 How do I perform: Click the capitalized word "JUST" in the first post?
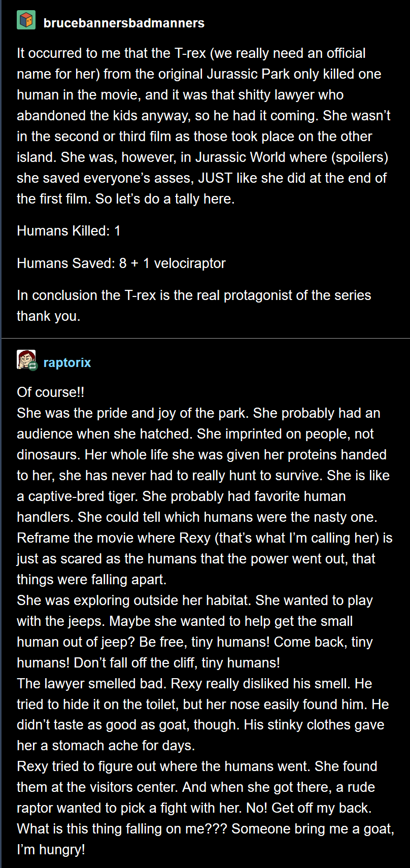(x=216, y=178)
